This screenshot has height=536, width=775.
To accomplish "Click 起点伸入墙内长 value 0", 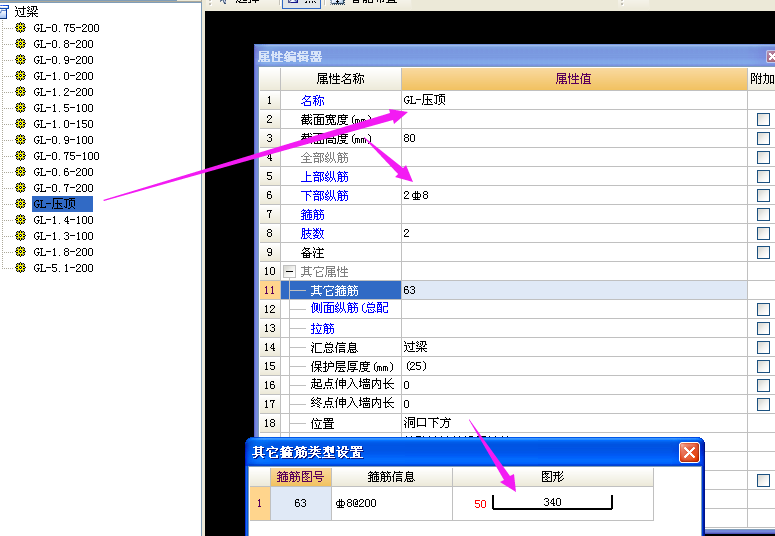I will (x=574, y=385).
